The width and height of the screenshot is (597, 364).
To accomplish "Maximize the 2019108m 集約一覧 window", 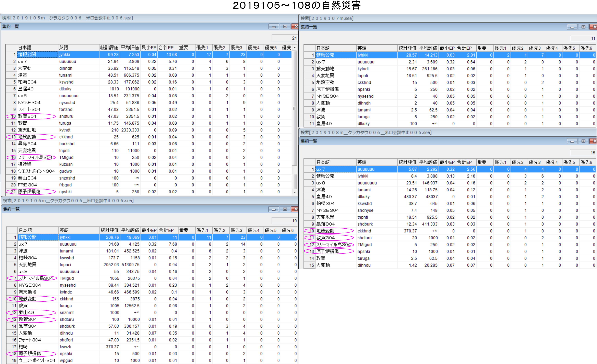I will 583,141.
